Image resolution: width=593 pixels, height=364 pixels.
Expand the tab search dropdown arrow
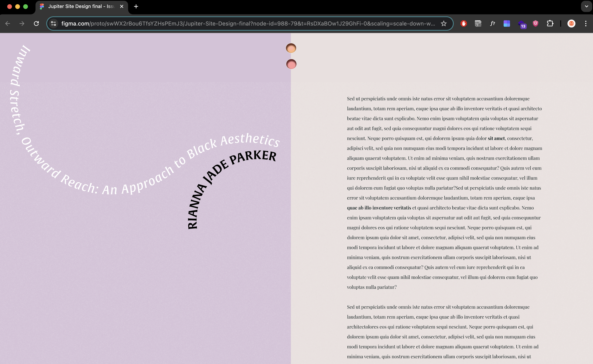click(x=586, y=7)
